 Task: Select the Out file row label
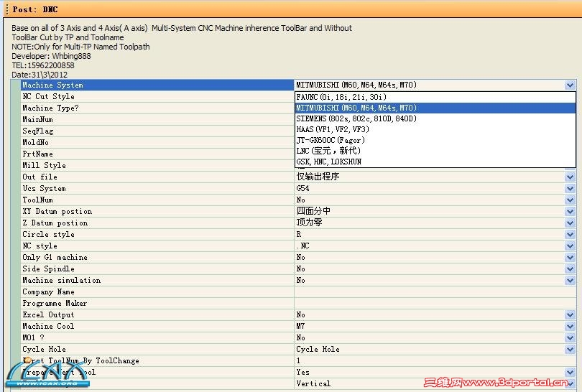pyautogui.click(x=157, y=177)
